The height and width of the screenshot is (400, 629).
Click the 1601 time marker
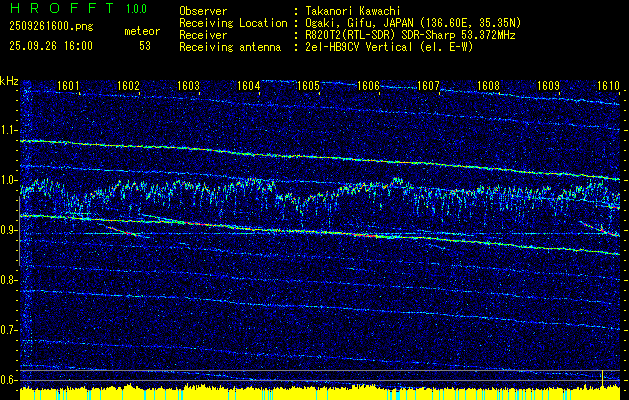pyautogui.click(x=69, y=86)
